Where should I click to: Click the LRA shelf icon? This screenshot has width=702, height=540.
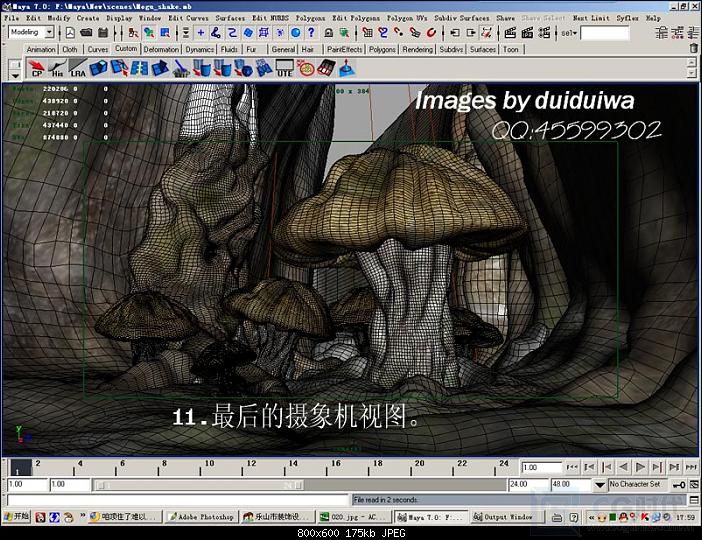(77, 69)
